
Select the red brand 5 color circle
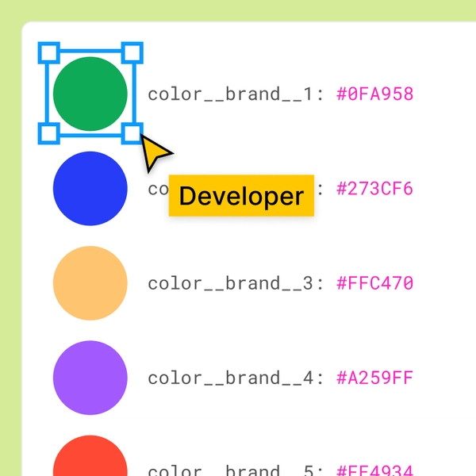point(90,455)
